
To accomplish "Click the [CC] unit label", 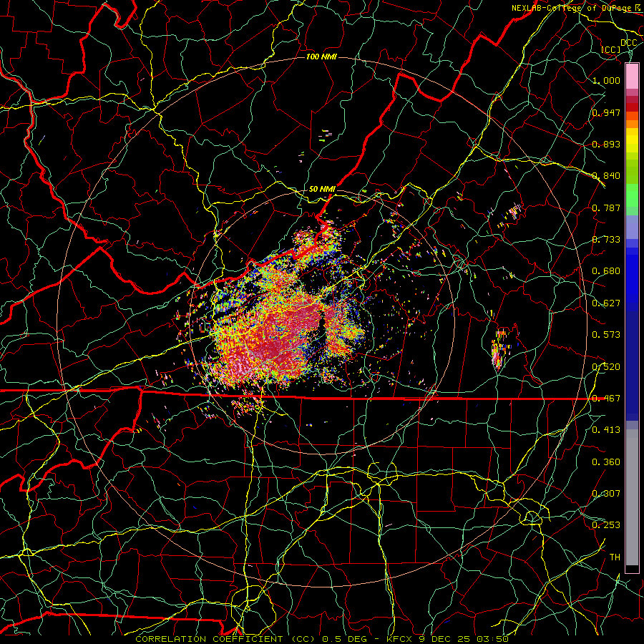I will 611,49.
